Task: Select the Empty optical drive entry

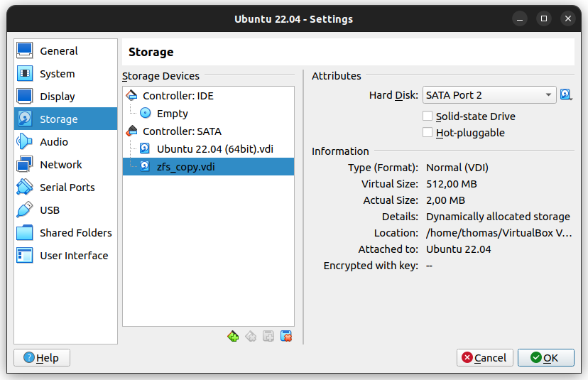Action: coord(172,114)
